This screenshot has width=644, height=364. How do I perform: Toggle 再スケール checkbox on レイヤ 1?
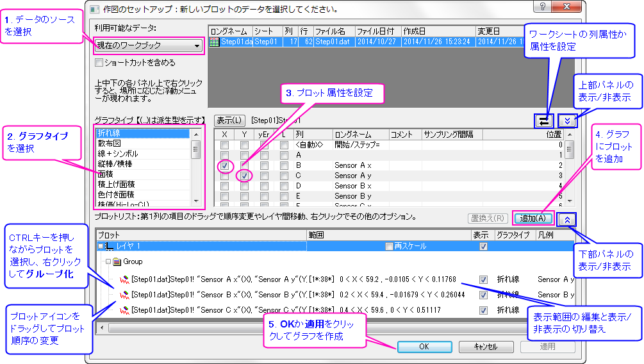pos(389,247)
